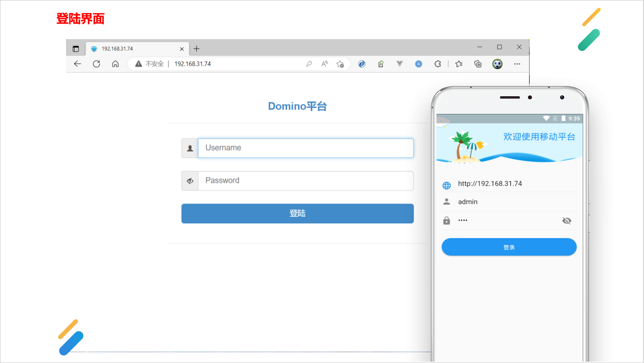Toggle web password visibility eye icon

190,181
